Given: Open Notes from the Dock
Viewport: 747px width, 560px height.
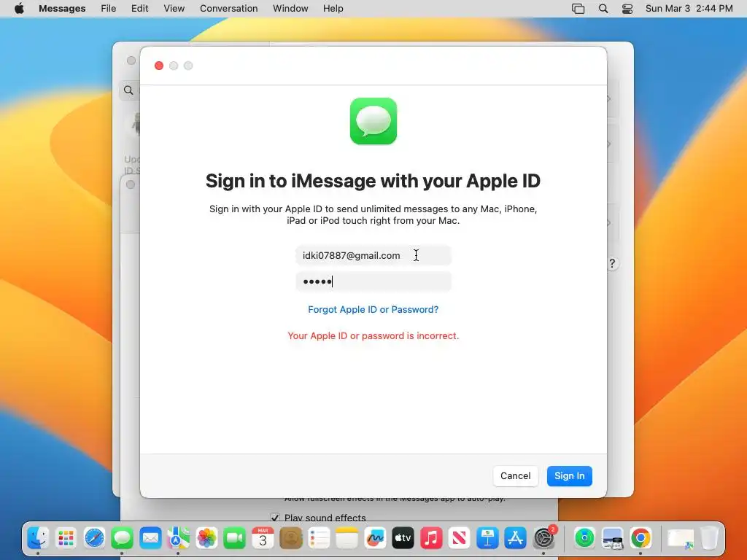Looking at the screenshot, I should tap(347, 538).
